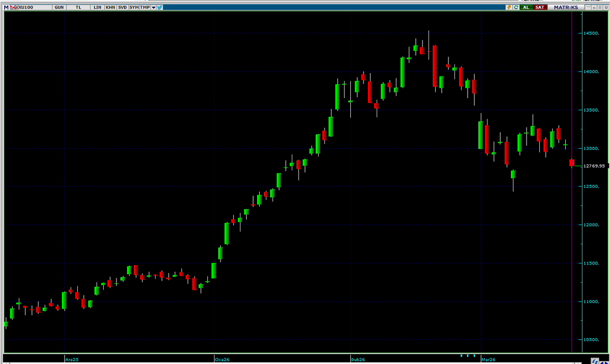Click the blue right scroll arrow
This screenshot has width=610, height=364.
tap(606, 362)
